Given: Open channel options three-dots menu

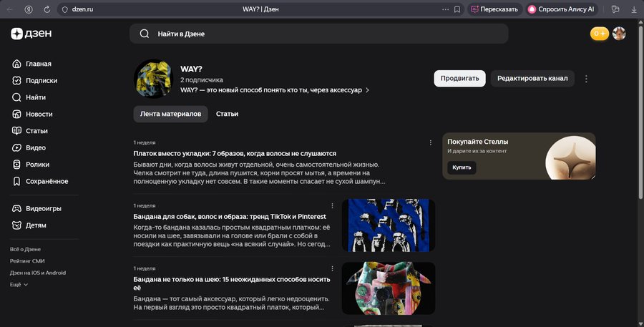Looking at the screenshot, I should [x=586, y=79].
